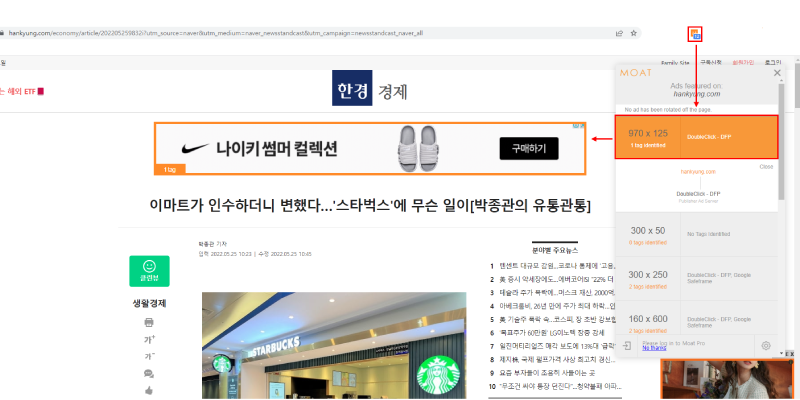Click 구매하기 button on Nike ad
Screen dimensions: 800x400
coord(529,148)
